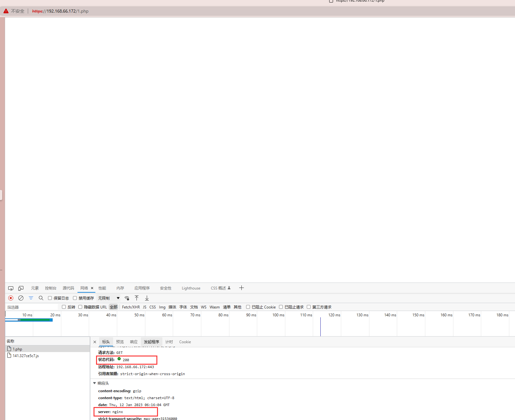Click the inspect element picker icon

pos(11,288)
